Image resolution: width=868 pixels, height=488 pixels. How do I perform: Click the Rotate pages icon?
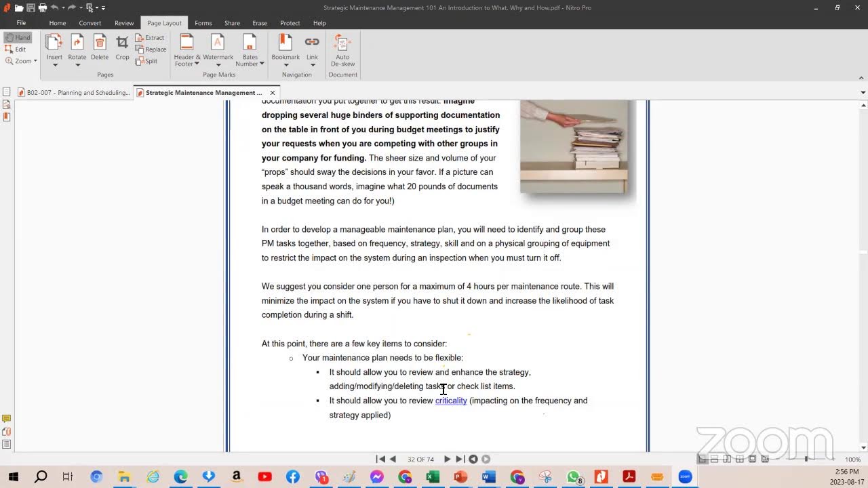[77, 42]
